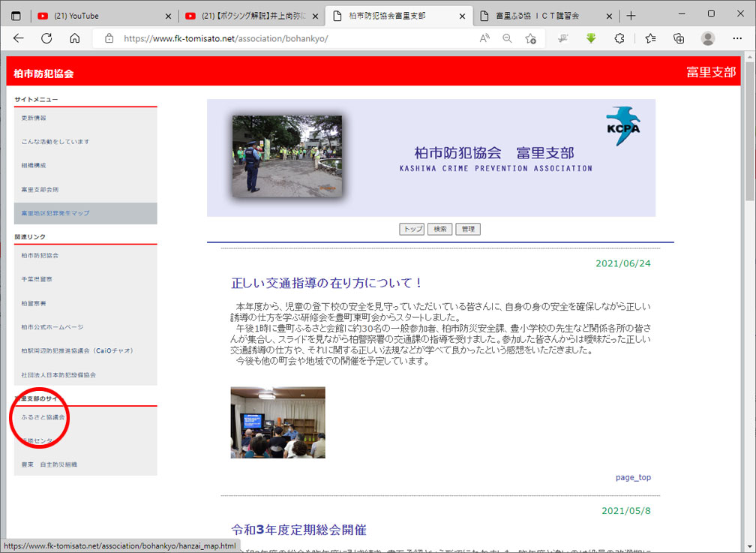Image resolution: width=756 pixels, height=553 pixels.
Task: Open the ふるさと協議会 sidebar link
Action: (x=43, y=417)
